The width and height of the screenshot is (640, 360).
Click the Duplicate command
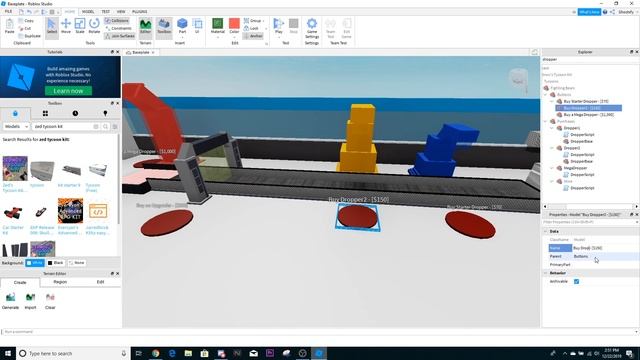tap(29, 36)
